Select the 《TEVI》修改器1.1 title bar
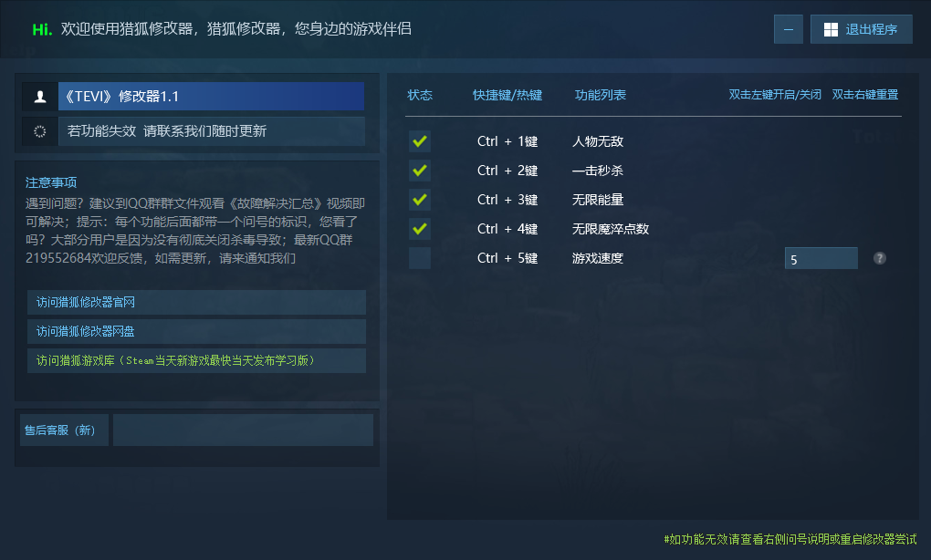 (211, 97)
